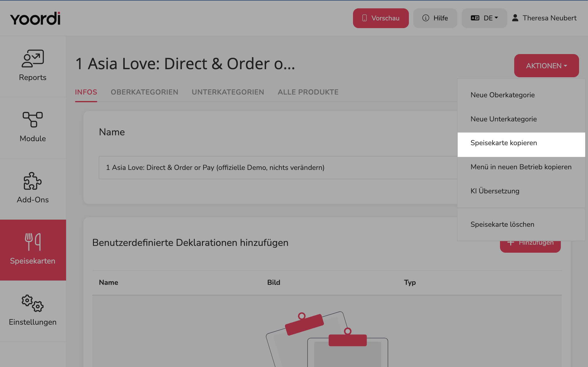Switch to the OBERKATEGORIEN tab
The image size is (588, 367).
click(x=145, y=92)
